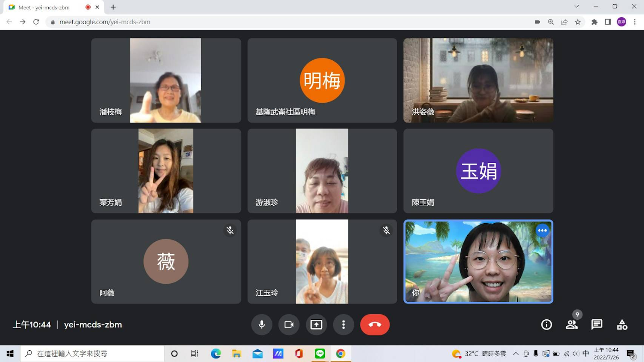This screenshot has width=644, height=362.
Task: Share this page from address bar
Action: pyautogui.click(x=564, y=22)
